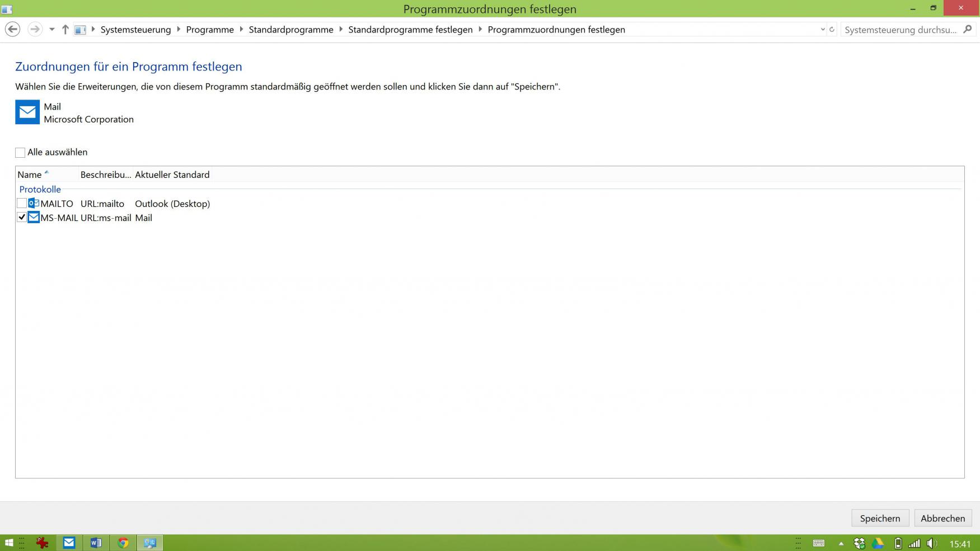Open the address bar history dropdown
This screenshot has height=551, width=980.
tap(823, 30)
